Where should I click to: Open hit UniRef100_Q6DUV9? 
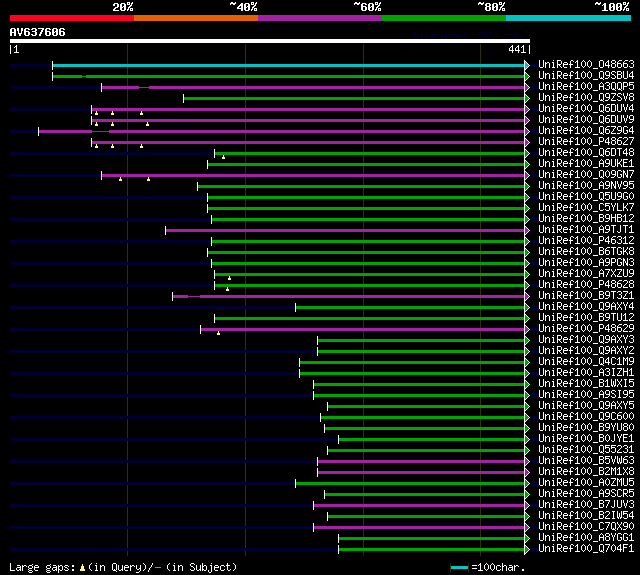click(x=586, y=120)
